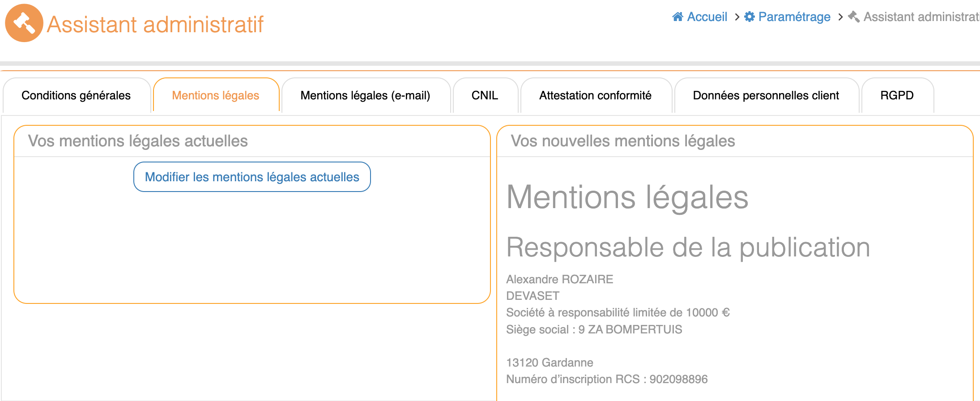Click the Vos nouvelles mentions légales header
The width and height of the screenshot is (980, 401).
click(x=623, y=141)
